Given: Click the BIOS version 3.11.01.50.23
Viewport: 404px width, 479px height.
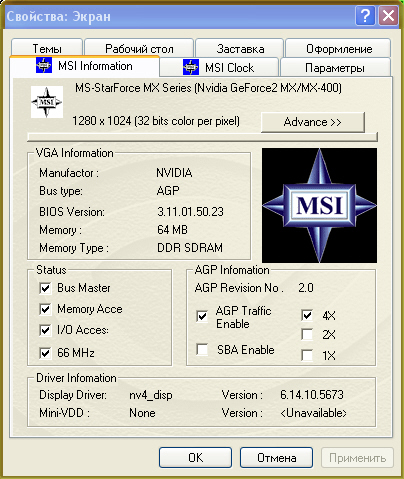Looking at the screenshot, I should pyautogui.click(x=190, y=212).
